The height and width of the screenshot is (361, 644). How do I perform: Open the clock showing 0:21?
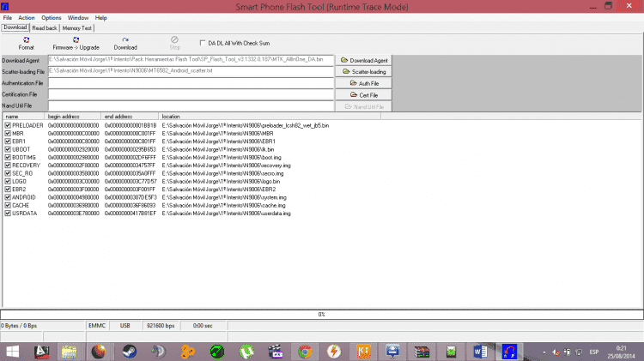[622, 352]
